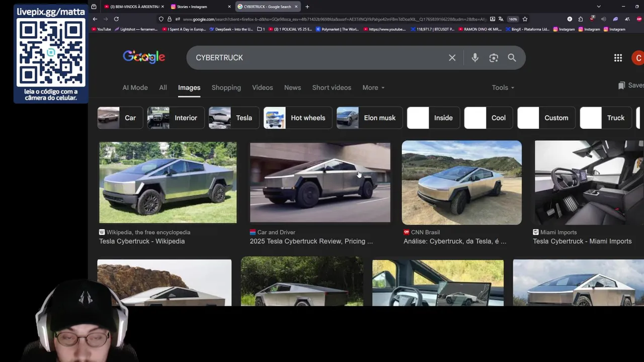The image size is (644, 362).
Task: Filter images by the Tesla chip
Action: click(234, 118)
